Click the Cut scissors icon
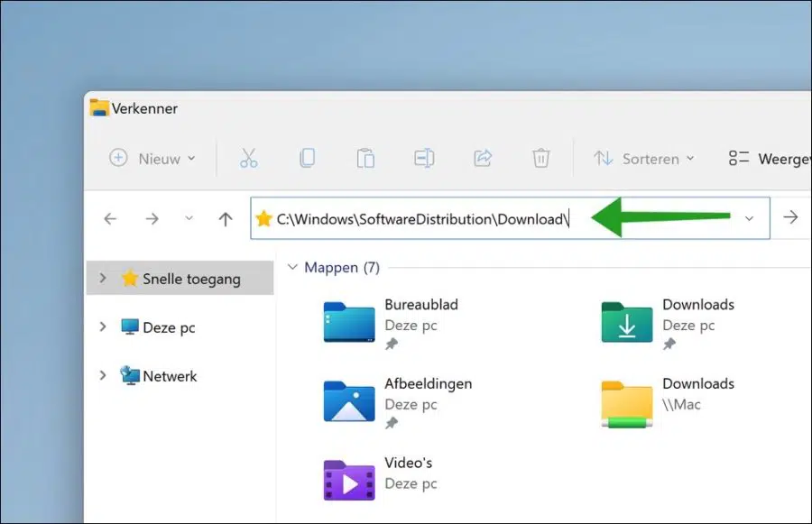 pyautogui.click(x=249, y=158)
